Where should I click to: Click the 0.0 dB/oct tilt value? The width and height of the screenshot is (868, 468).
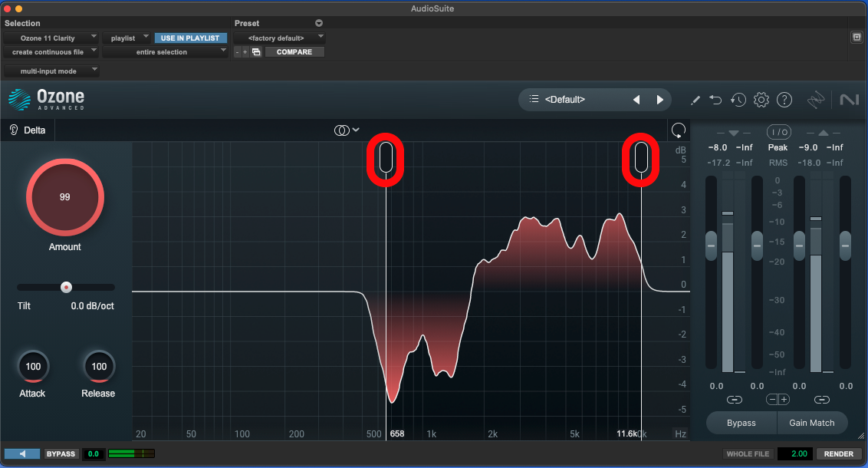[93, 305]
